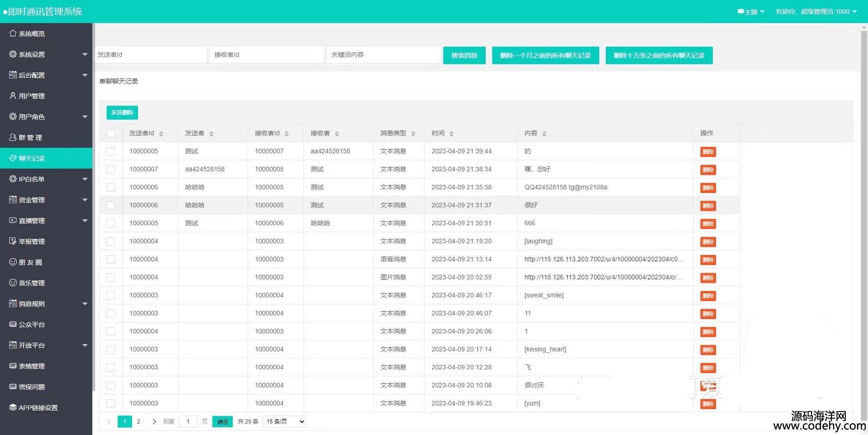This screenshot has width=868, height=435.
Task: Click the 接收者Id search input
Action: 267,54
